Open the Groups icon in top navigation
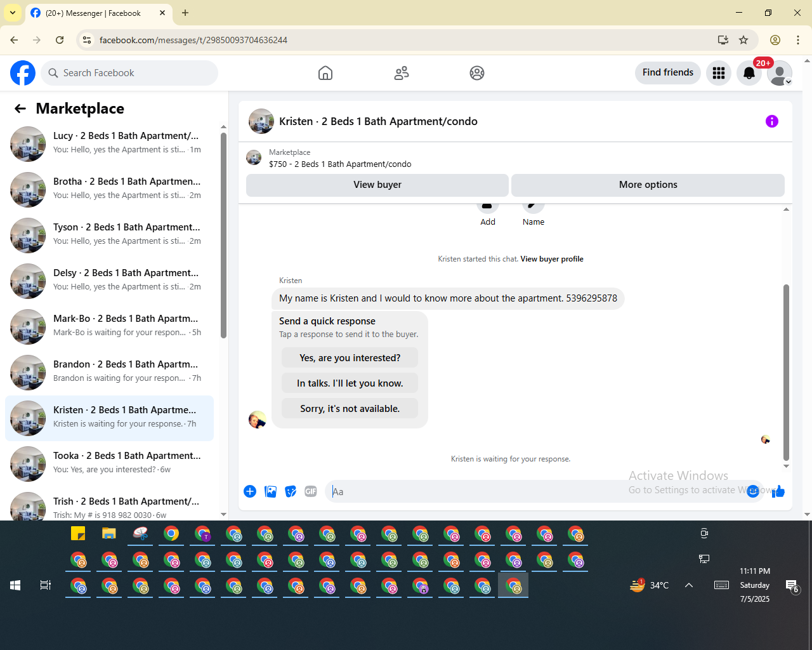The height and width of the screenshot is (650, 812). (x=477, y=73)
